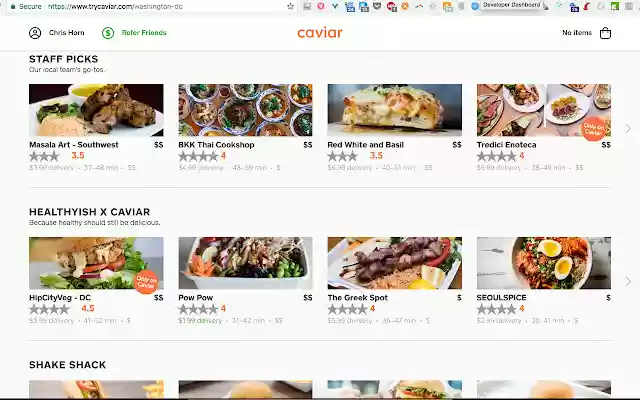Click the Only on Caviar badge on Tredici Enoteca
Viewport: 640px width, 400px height.
point(593,129)
